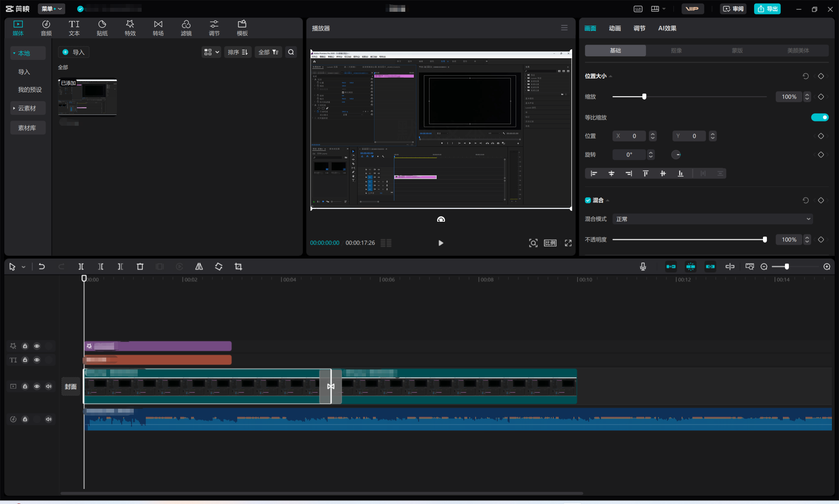Image resolution: width=839 pixels, height=504 pixels.
Task: Select the crop tool in timeline toolbar
Action: click(238, 267)
